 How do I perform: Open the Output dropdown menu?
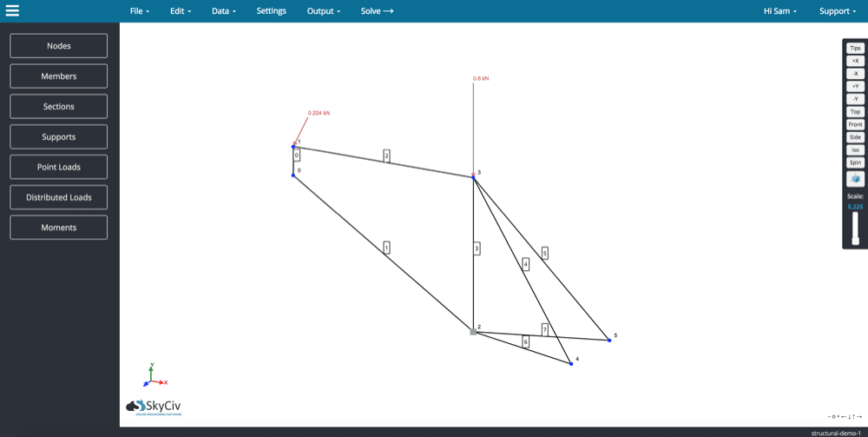(x=323, y=11)
